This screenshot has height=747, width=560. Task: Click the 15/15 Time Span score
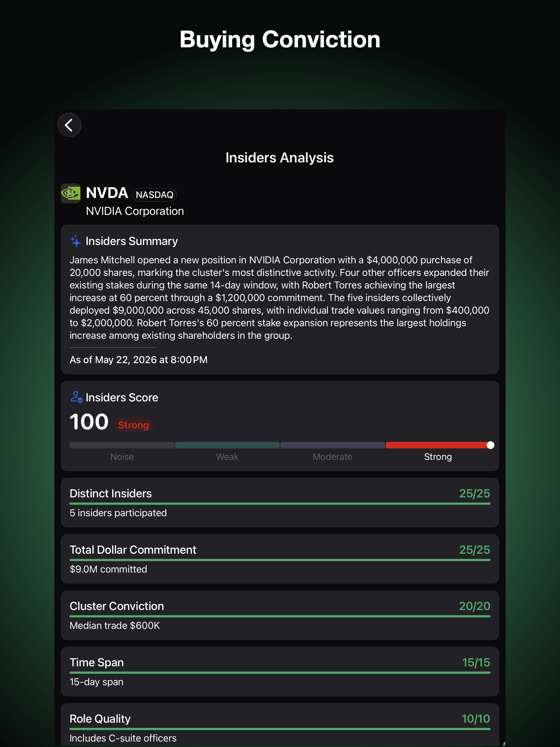[x=476, y=663]
